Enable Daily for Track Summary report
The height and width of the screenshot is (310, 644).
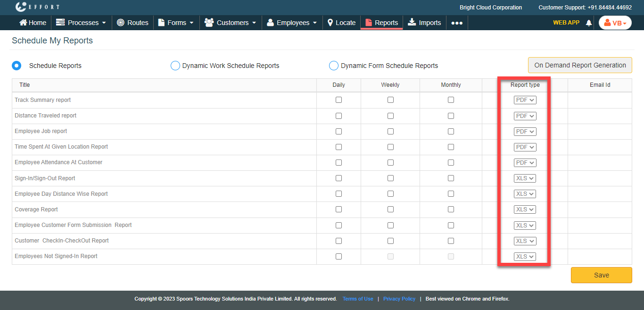point(339,100)
